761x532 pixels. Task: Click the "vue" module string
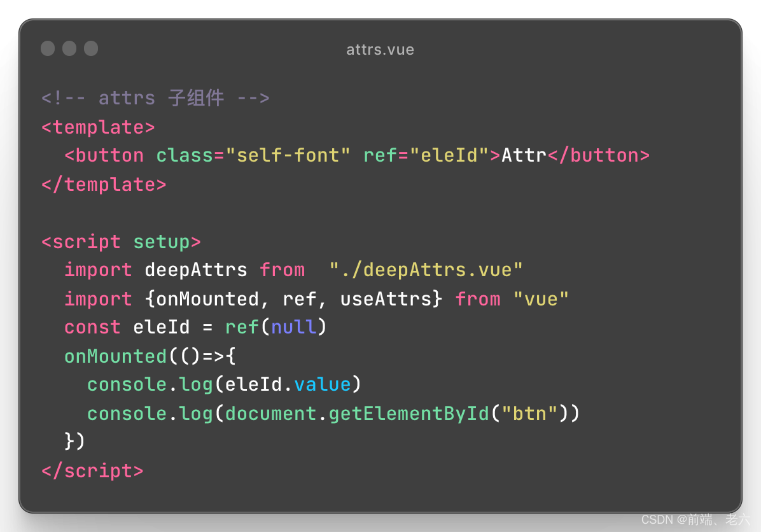coord(541,299)
